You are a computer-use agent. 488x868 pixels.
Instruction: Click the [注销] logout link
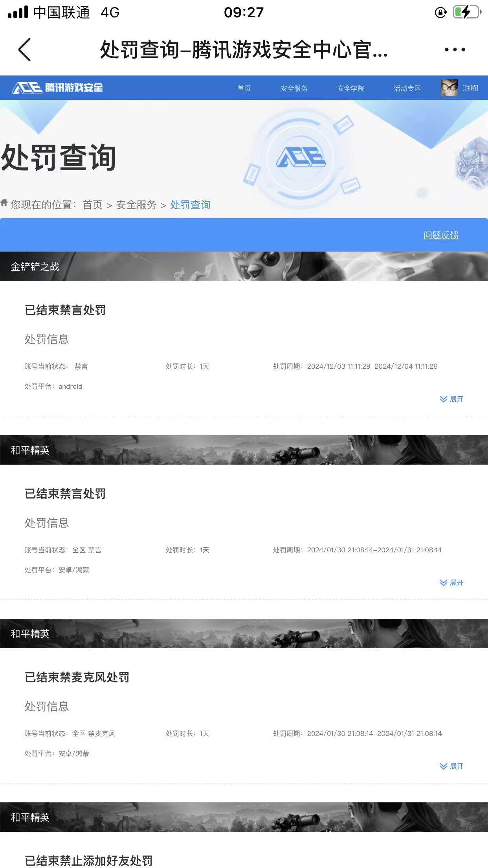[x=470, y=88]
